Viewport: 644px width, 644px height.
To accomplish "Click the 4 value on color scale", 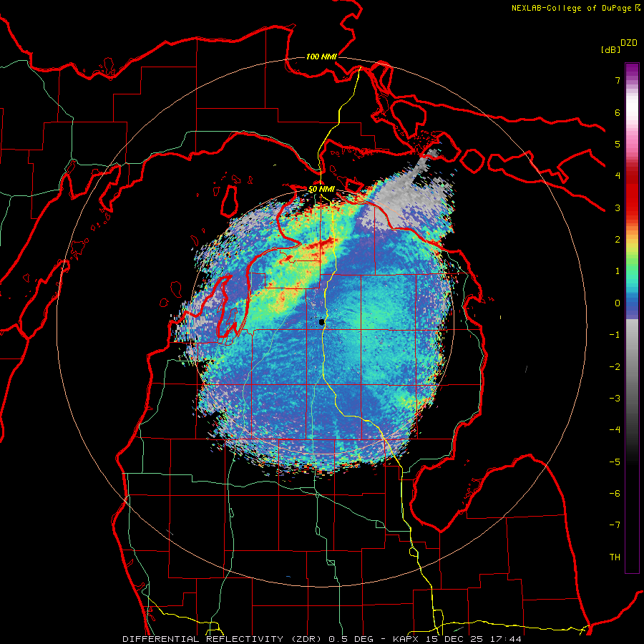I will (618, 176).
